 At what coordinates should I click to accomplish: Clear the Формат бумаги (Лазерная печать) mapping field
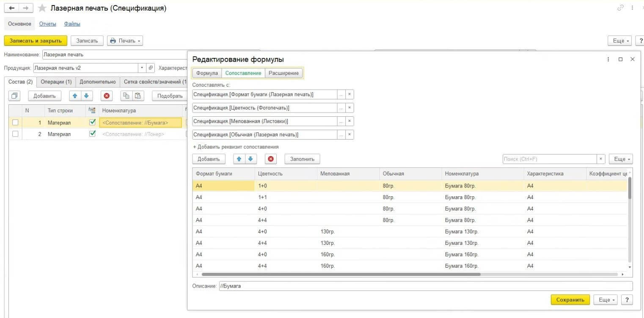click(x=350, y=94)
